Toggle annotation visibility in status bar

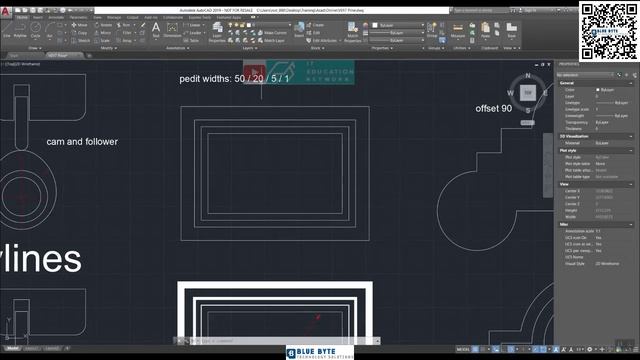point(556,349)
